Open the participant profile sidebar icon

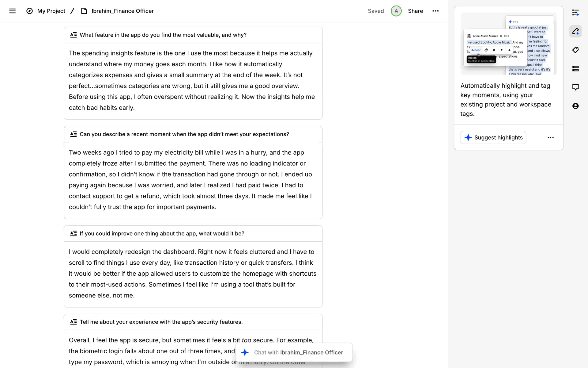[x=575, y=106]
